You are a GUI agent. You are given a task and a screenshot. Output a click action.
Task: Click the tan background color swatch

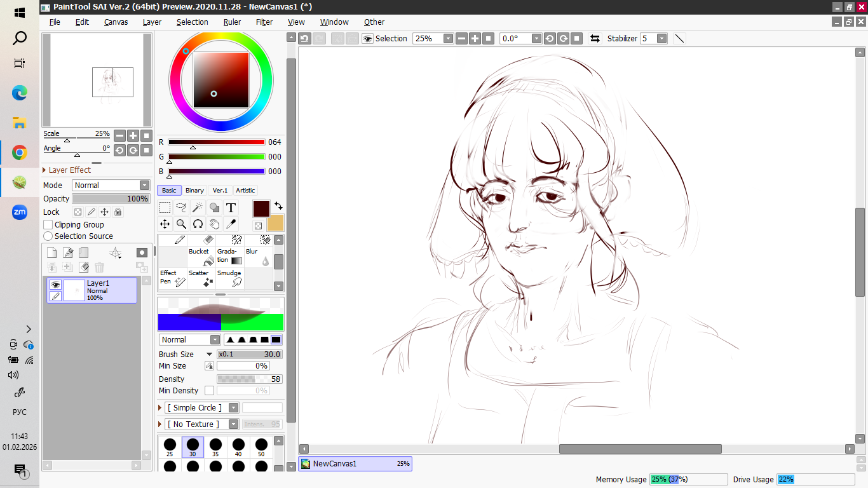(x=276, y=223)
